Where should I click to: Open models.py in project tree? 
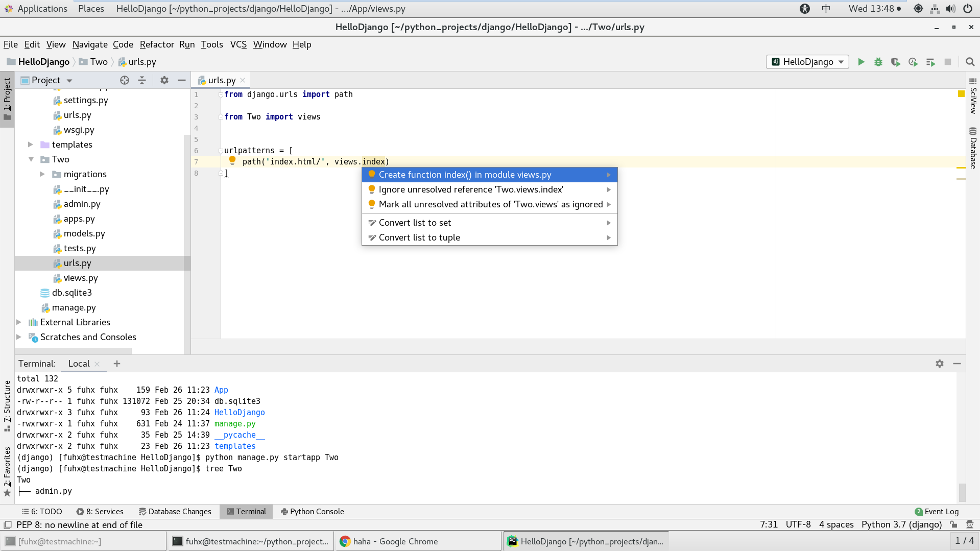tap(84, 233)
